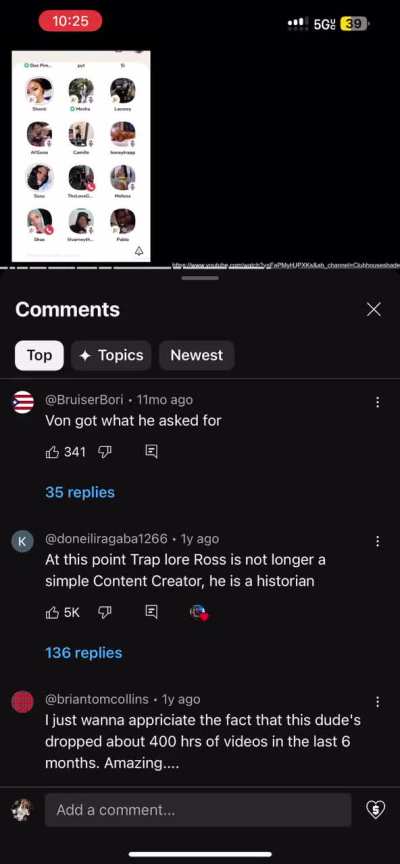The height and width of the screenshot is (864, 400).
Task: Switch to the Topics filter chip
Action: 111,355
